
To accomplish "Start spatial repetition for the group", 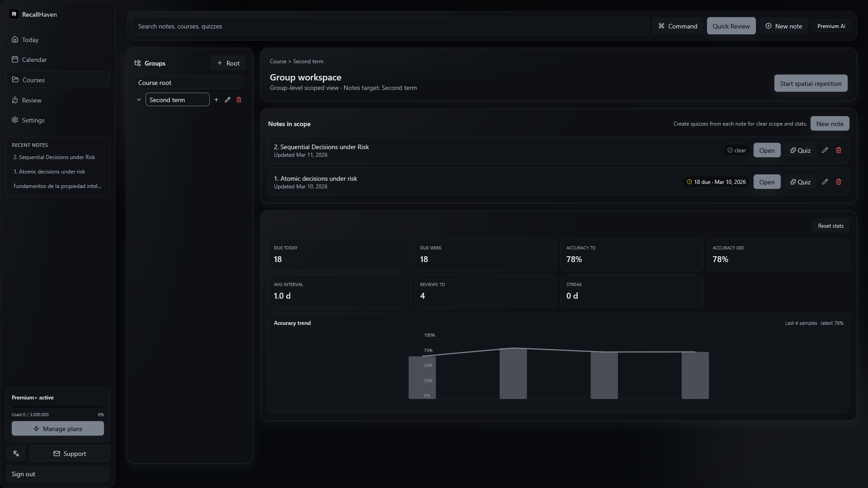I will point(811,83).
